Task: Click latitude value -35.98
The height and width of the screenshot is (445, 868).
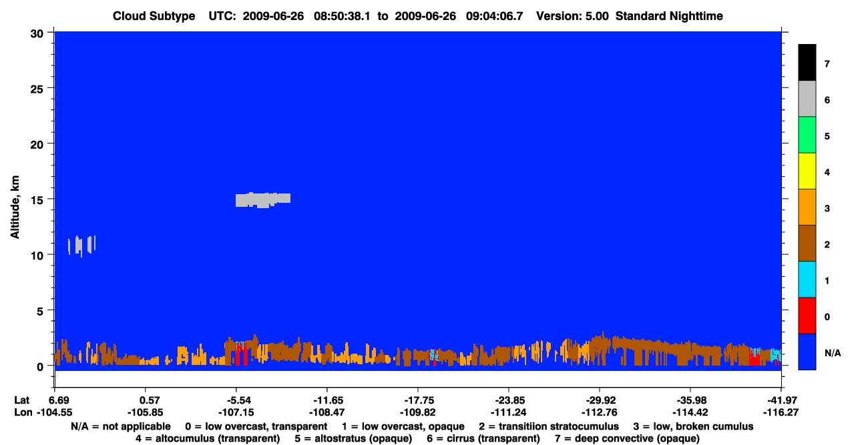Action: (690, 400)
